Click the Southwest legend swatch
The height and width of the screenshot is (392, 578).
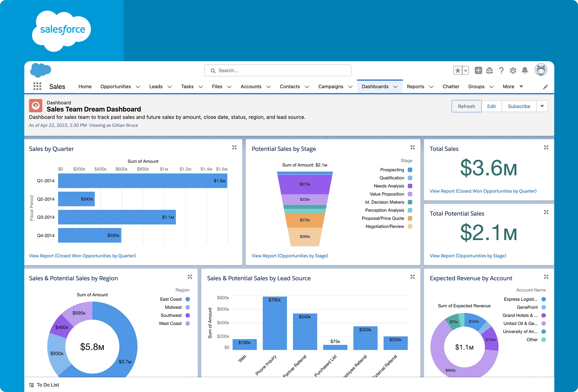pyautogui.click(x=188, y=315)
